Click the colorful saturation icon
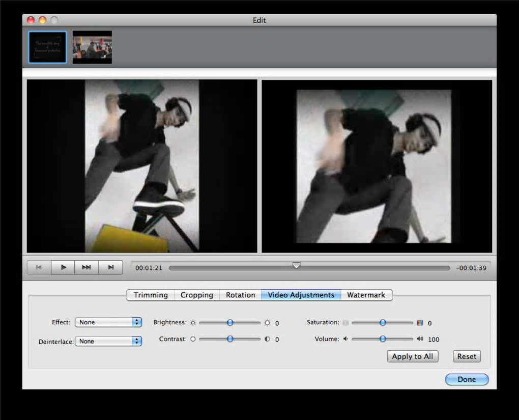Screen dimensions: 519x420 (x=420, y=323)
